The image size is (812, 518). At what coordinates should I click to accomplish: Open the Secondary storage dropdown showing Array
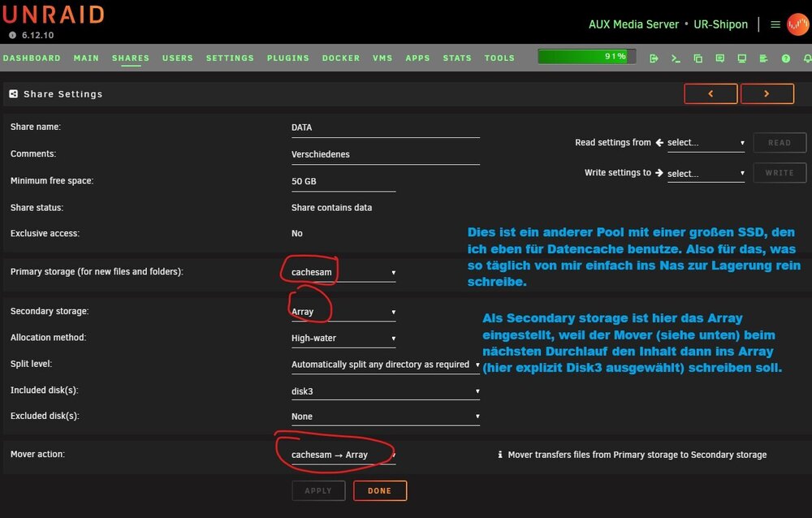(343, 312)
